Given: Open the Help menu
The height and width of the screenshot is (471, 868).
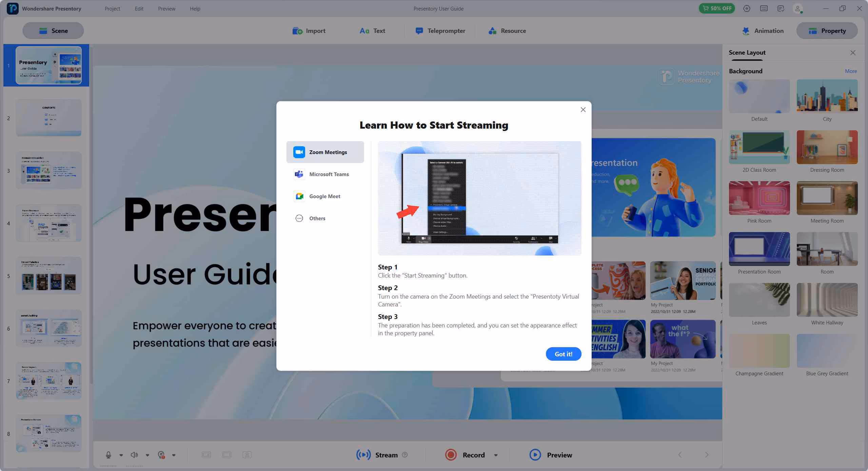Looking at the screenshot, I should 195,9.
